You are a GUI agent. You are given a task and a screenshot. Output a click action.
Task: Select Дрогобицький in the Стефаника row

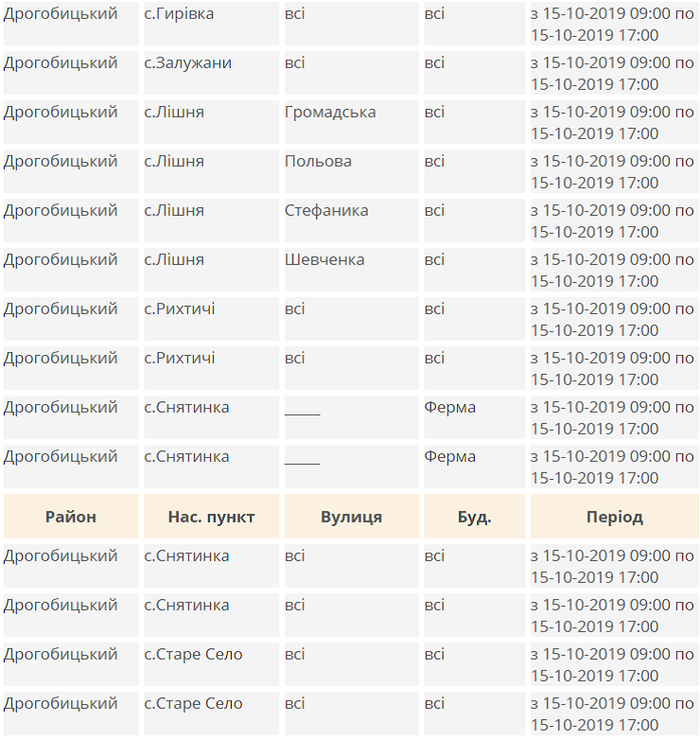click(x=61, y=211)
